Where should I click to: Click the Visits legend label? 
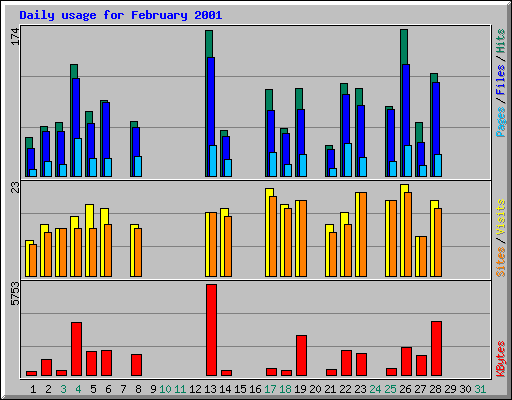click(x=501, y=217)
